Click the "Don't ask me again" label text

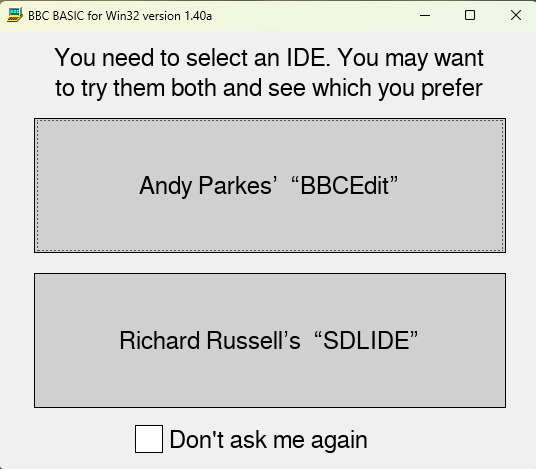click(x=269, y=439)
